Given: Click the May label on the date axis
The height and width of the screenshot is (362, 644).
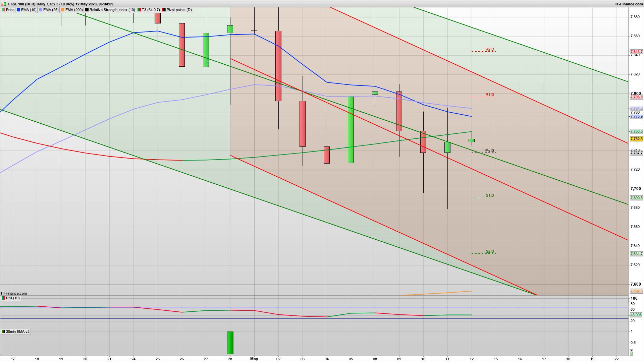Looking at the screenshot, I should coord(254,359).
